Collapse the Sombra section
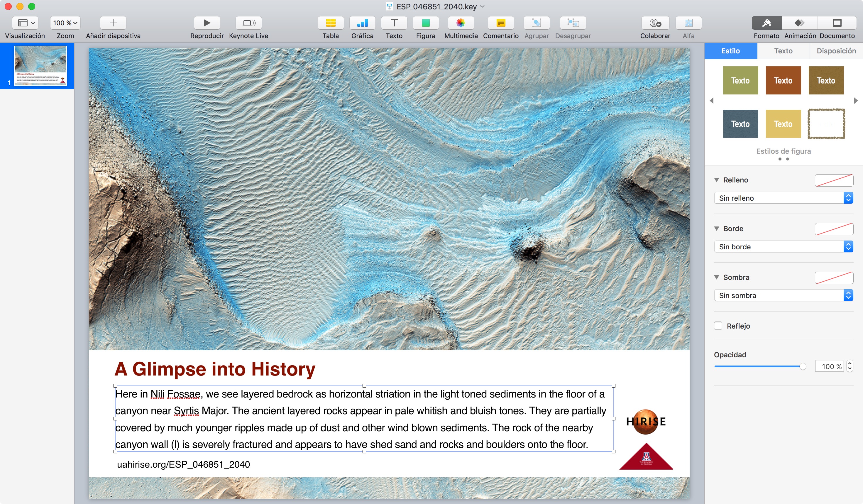The image size is (863, 504). click(x=716, y=277)
